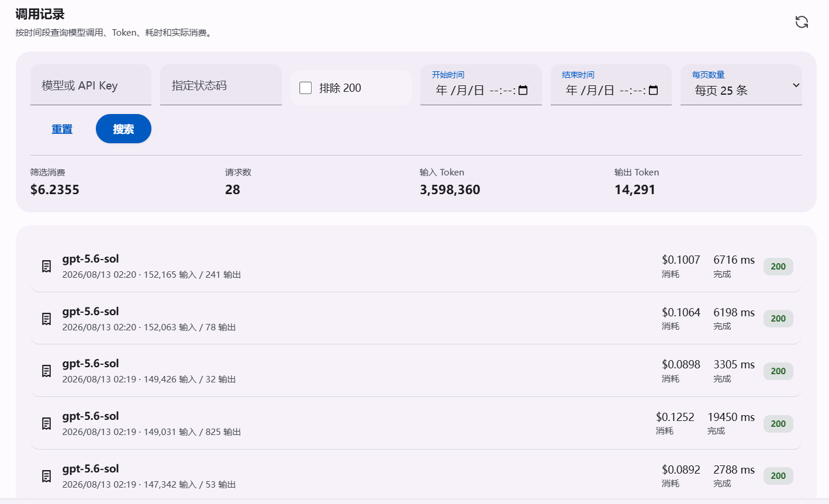Click receipt icon of the $0.1064 record
This screenshot has width=829, height=504.
tap(47, 319)
